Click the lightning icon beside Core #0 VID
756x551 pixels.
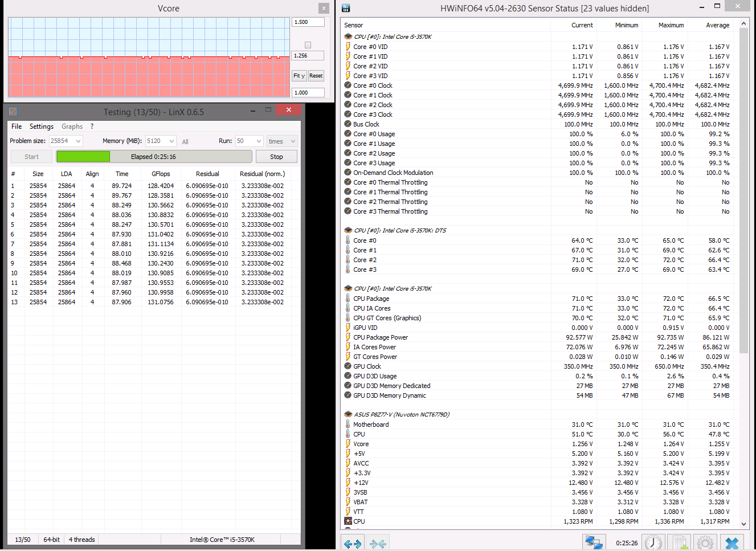pos(348,47)
